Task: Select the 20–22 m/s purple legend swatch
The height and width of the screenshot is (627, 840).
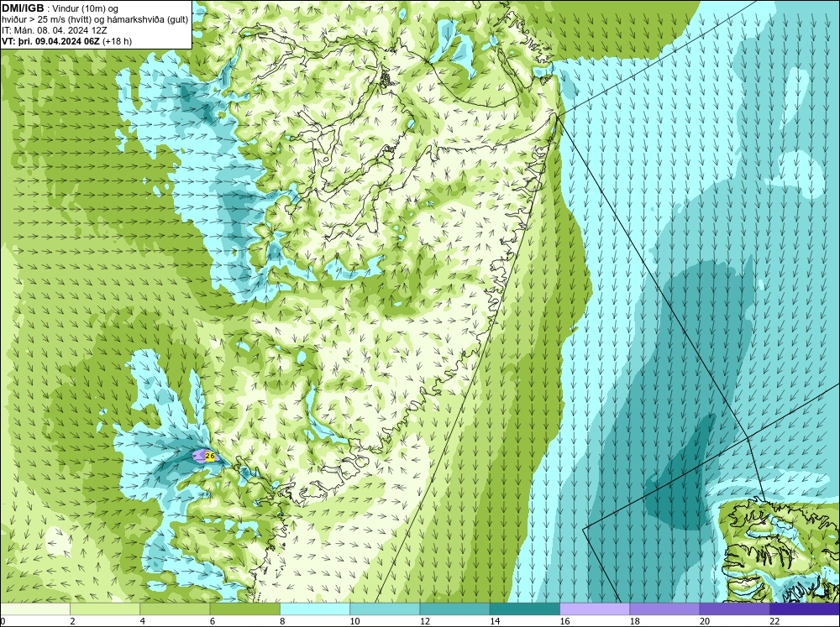Action: pos(734,609)
